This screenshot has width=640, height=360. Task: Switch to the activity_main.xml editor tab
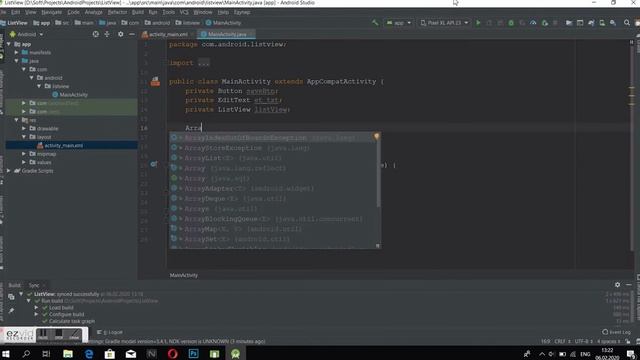coord(168,34)
